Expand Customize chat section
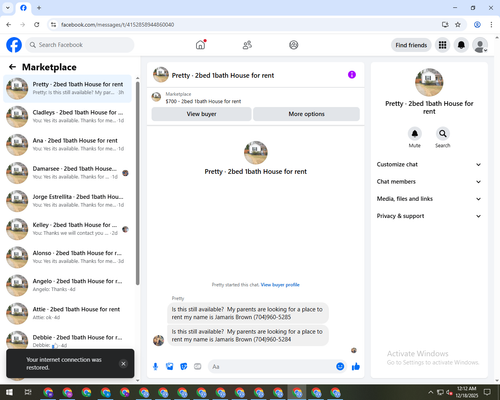This screenshot has height=400, width=500. coord(429,164)
